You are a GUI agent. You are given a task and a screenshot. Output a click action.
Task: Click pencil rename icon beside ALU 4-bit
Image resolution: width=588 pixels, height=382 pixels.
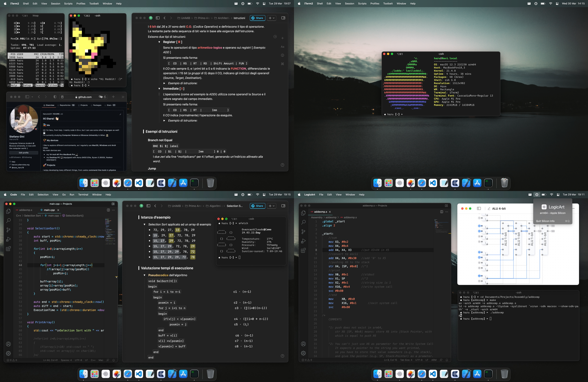(x=489, y=208)
